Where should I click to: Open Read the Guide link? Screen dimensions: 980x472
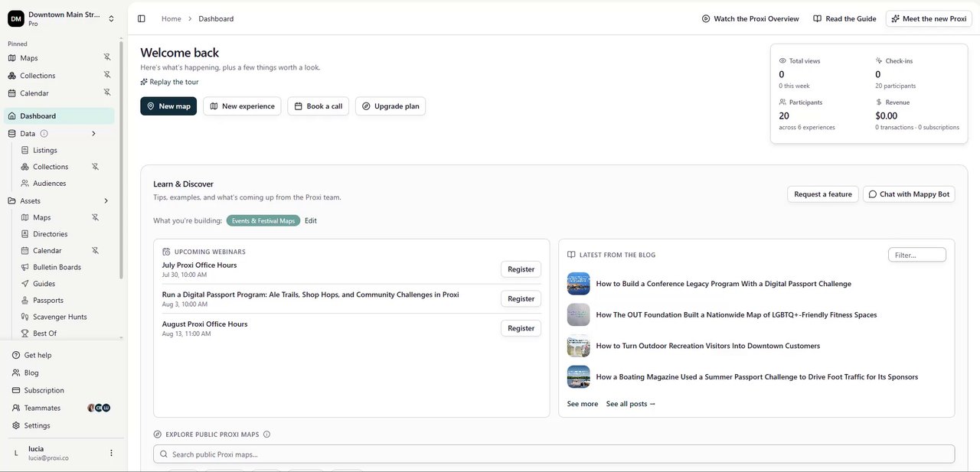[x=844, y=18]
